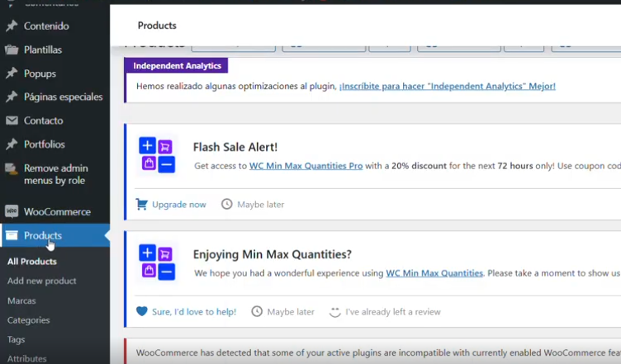Click the WooCommerce logo icon in sidebar
The width and height of the screenshot is (621, 364).
pos(12,211)
